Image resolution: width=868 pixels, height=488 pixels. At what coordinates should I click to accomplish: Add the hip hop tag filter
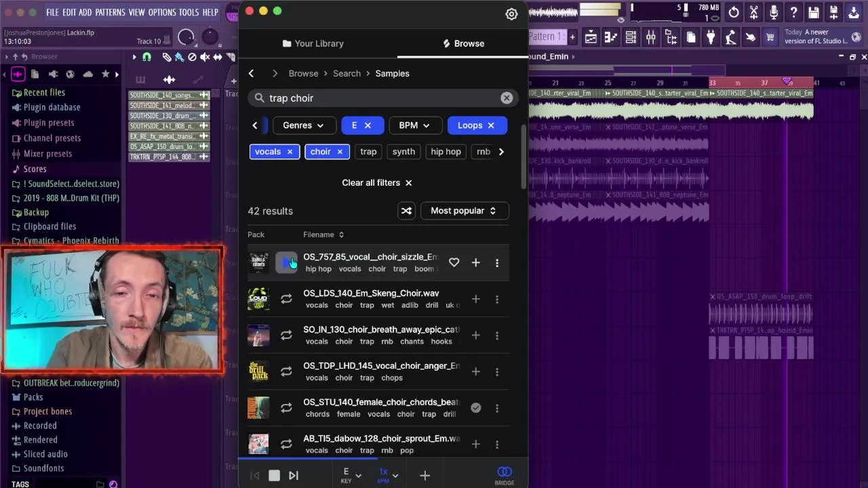click(x=446, y=152)
